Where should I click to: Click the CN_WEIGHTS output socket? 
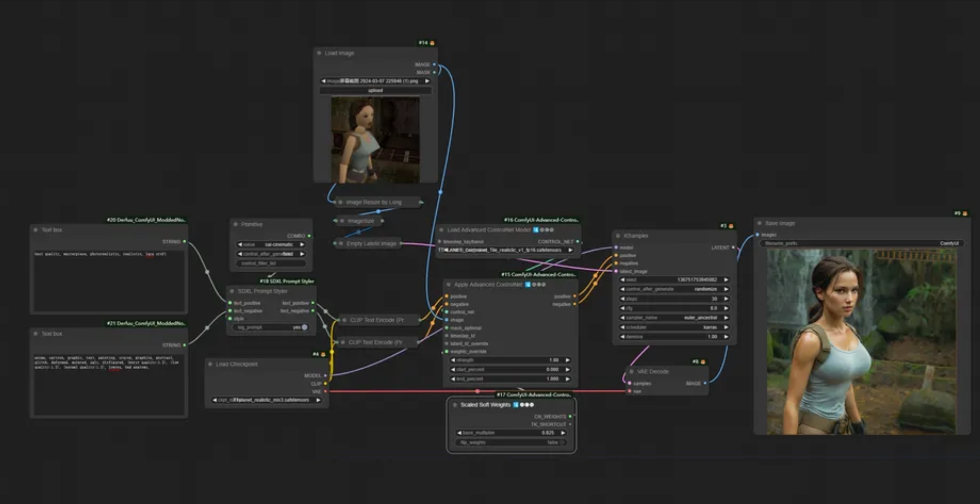(x=570, y=417)
